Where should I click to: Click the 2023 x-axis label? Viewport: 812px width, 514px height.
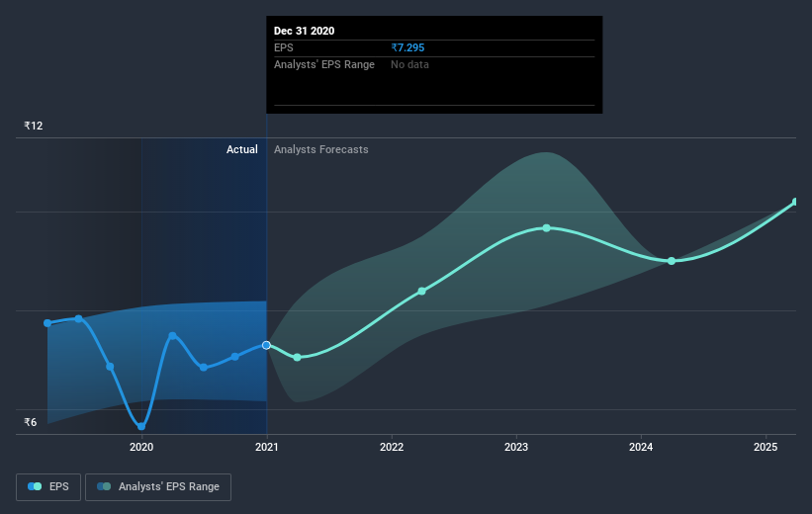[x=516, y=447]
